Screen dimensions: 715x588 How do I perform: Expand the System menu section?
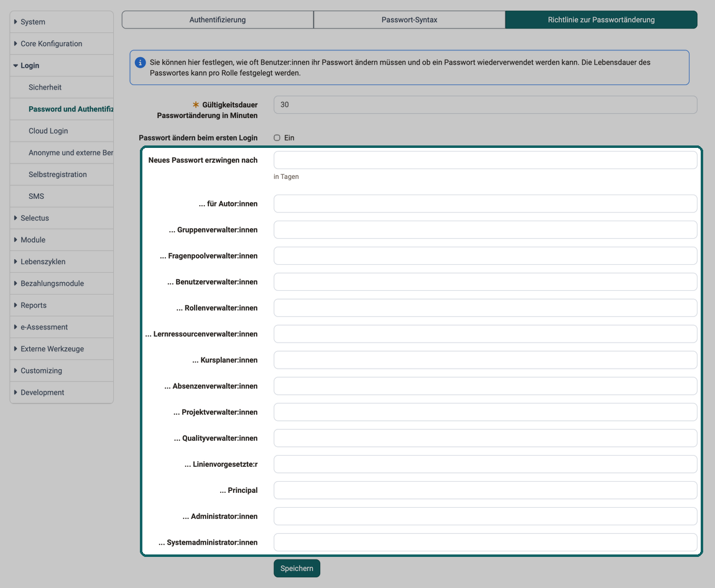pos(62,22)
